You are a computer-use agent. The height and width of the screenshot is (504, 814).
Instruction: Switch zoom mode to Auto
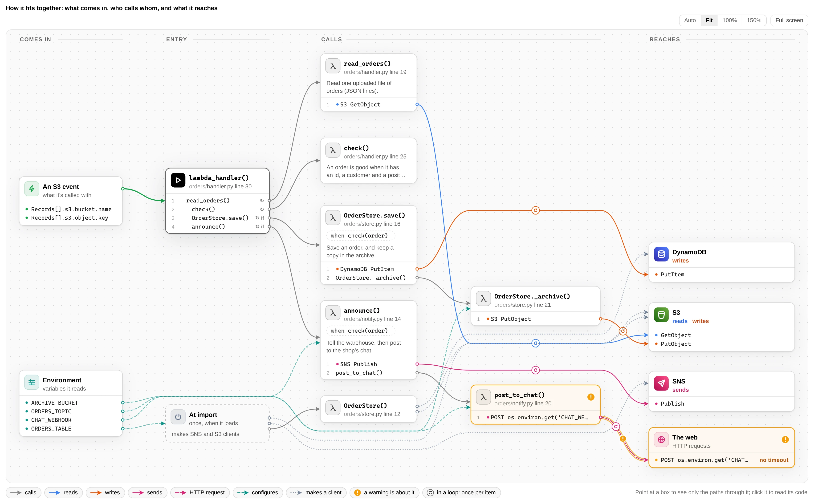pyautogui.click(x=690, y=20)
